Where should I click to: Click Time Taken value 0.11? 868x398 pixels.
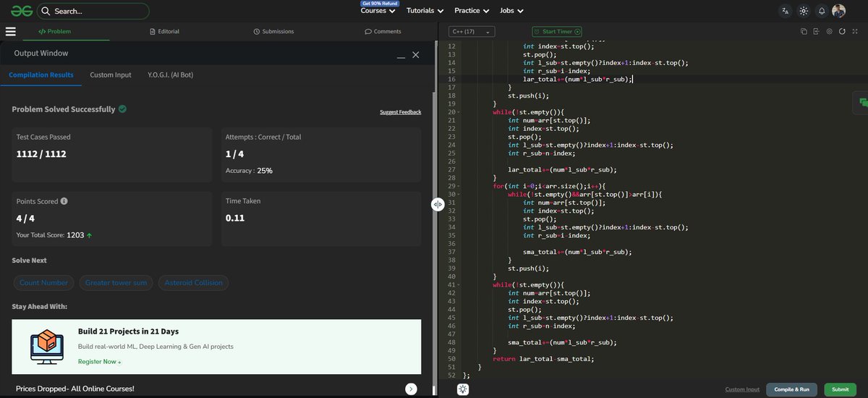click(x=235, y=218)
